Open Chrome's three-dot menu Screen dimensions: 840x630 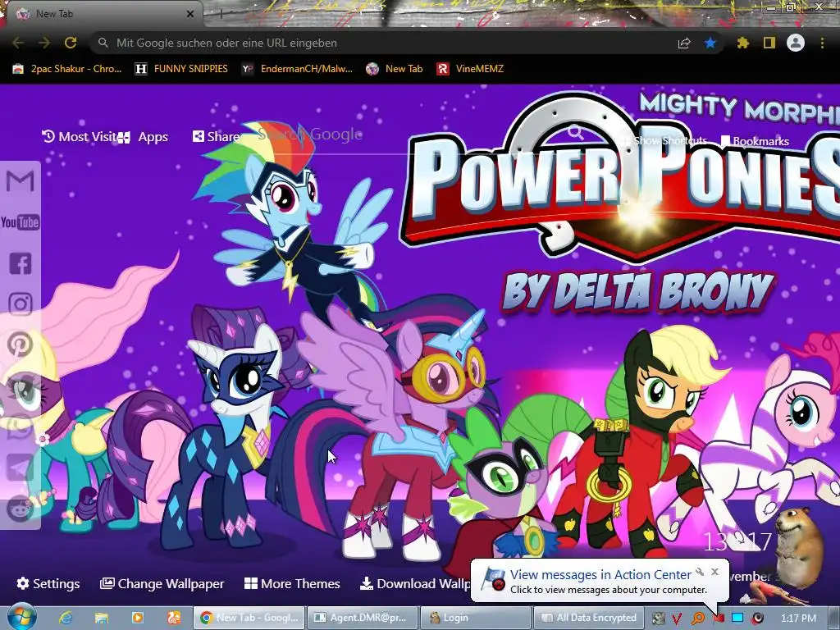coord(822,43)
